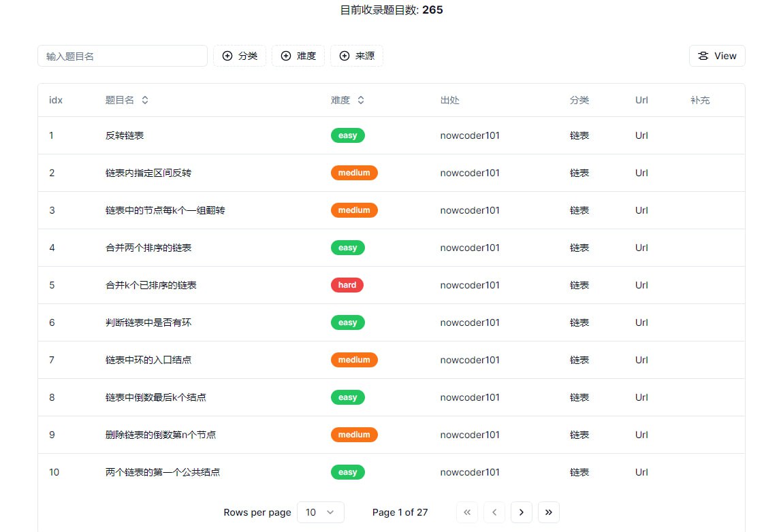Go to the previous page arrow
The width and height of the screenshot is (764, 532).
click(494, 512)
